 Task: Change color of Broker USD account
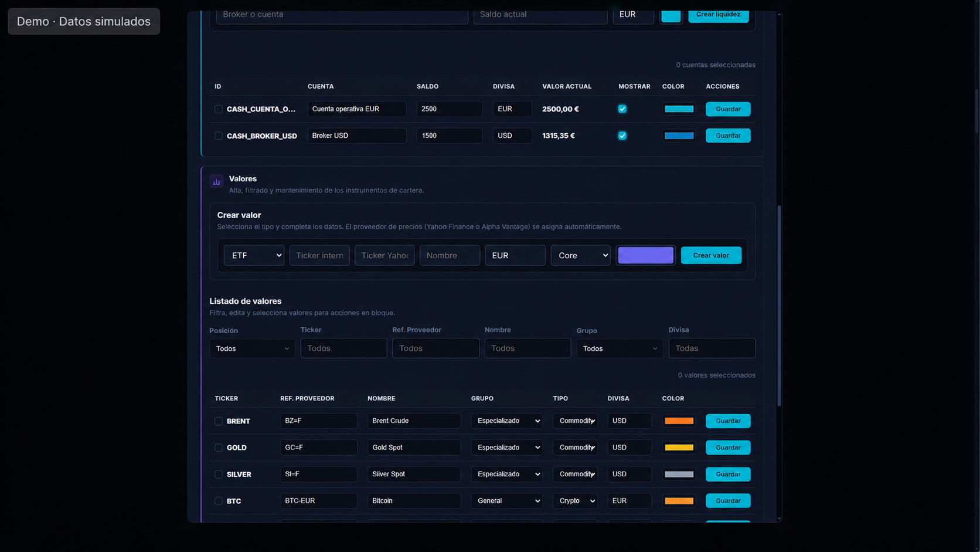(679, 136)
